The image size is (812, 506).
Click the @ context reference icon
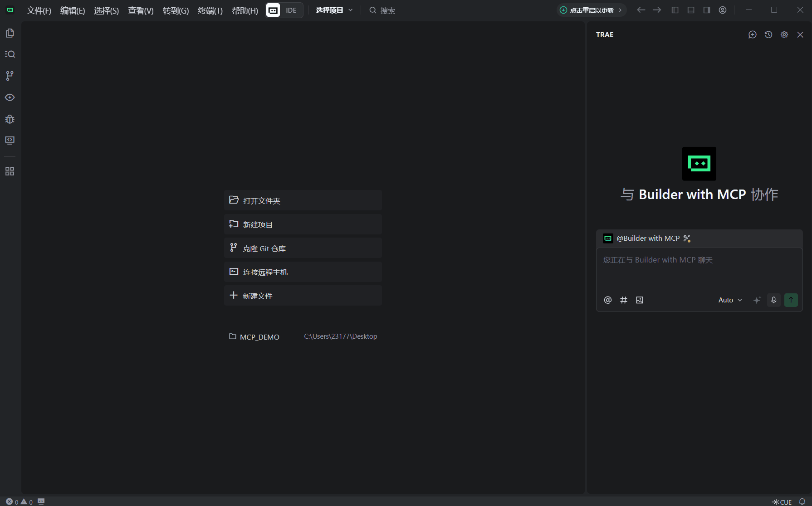tap(608, 300)
